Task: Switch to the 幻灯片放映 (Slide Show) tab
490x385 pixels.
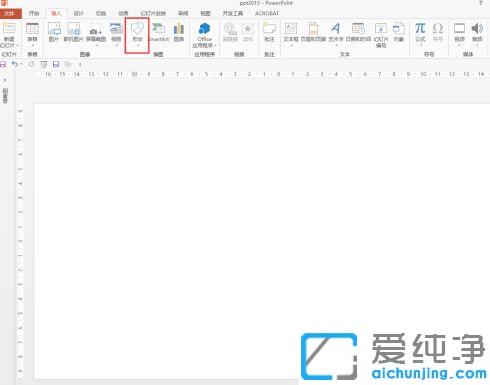Action: coord(153,13)
